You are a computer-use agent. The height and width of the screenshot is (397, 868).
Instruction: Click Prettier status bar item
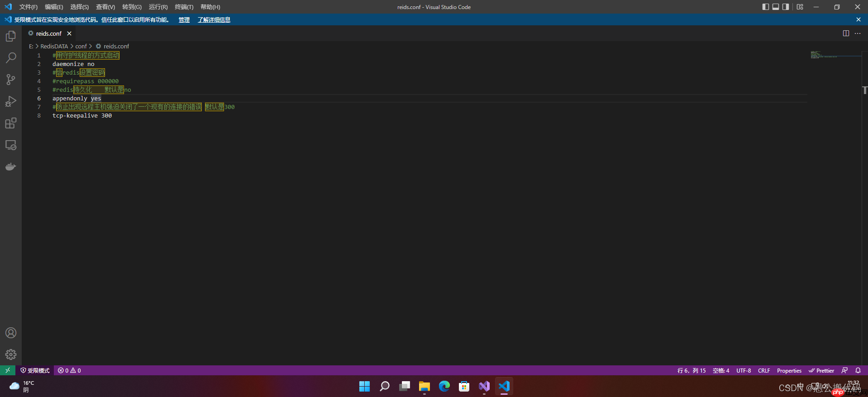click(x=821, y=370)
